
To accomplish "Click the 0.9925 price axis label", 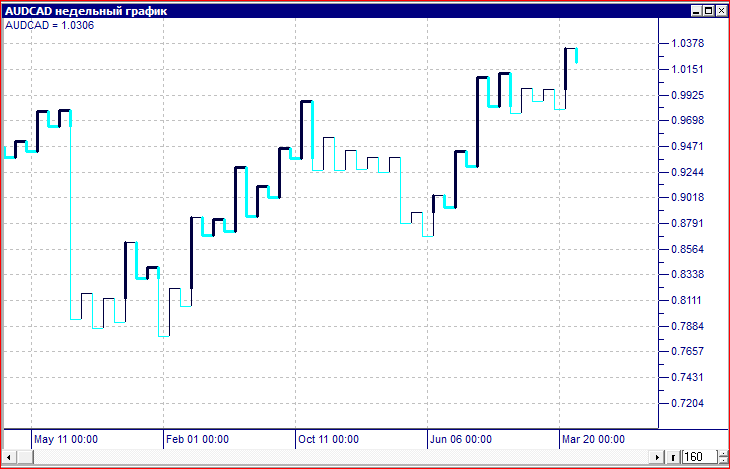I will tap(687, 95).
